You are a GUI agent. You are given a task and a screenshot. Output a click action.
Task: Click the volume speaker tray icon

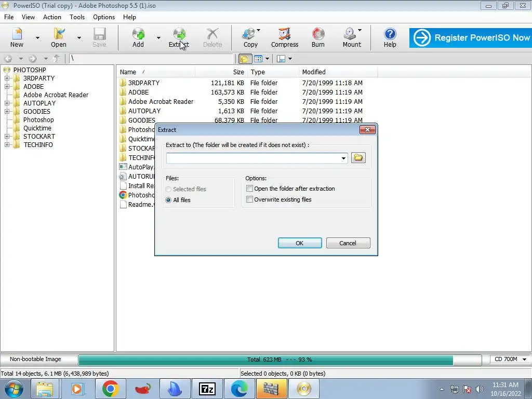point(480,389)
